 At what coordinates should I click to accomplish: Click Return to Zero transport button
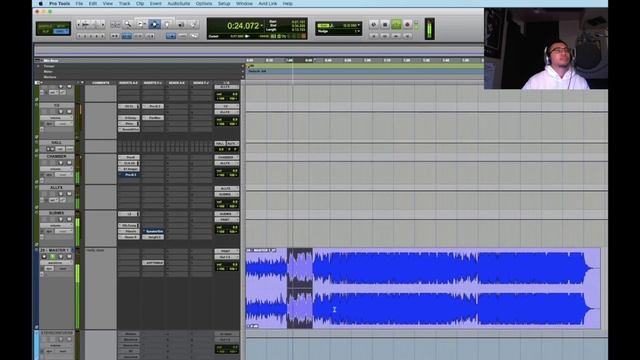[373, 36]
